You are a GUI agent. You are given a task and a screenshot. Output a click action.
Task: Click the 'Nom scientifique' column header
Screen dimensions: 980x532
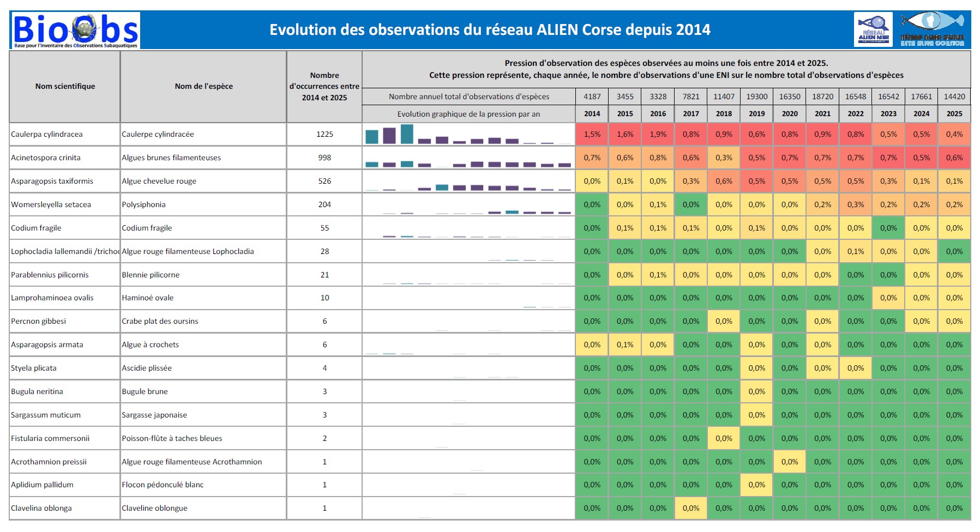point(65,86)
